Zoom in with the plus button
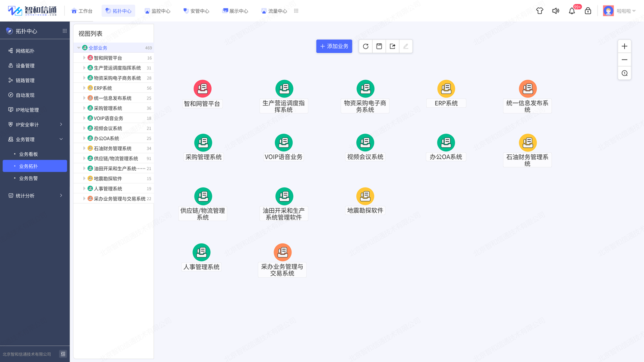This screenshot has width=644, height=362. pyautogui.click(x=624, y=46)
